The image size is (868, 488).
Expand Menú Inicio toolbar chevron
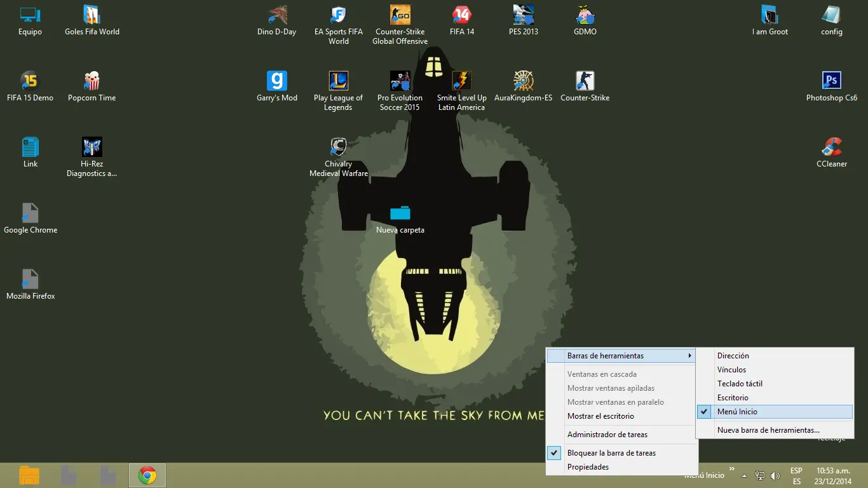point(732,470)
